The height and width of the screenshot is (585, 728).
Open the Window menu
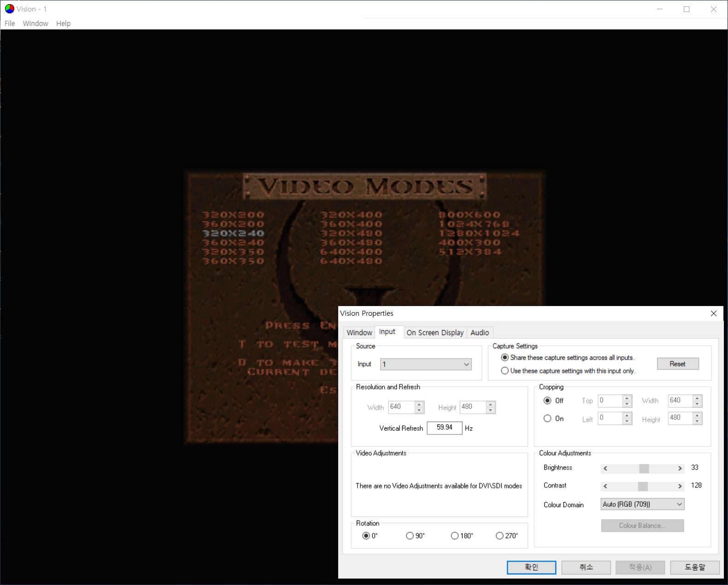coord(35,23)
